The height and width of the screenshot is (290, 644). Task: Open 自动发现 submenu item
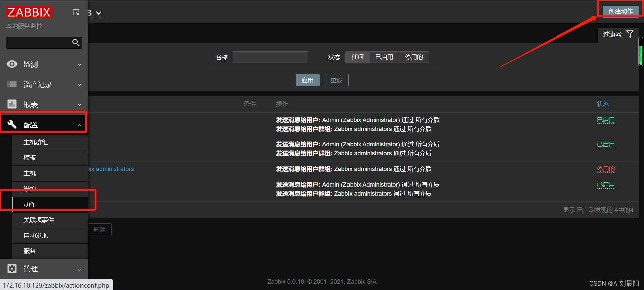[36, 236]
